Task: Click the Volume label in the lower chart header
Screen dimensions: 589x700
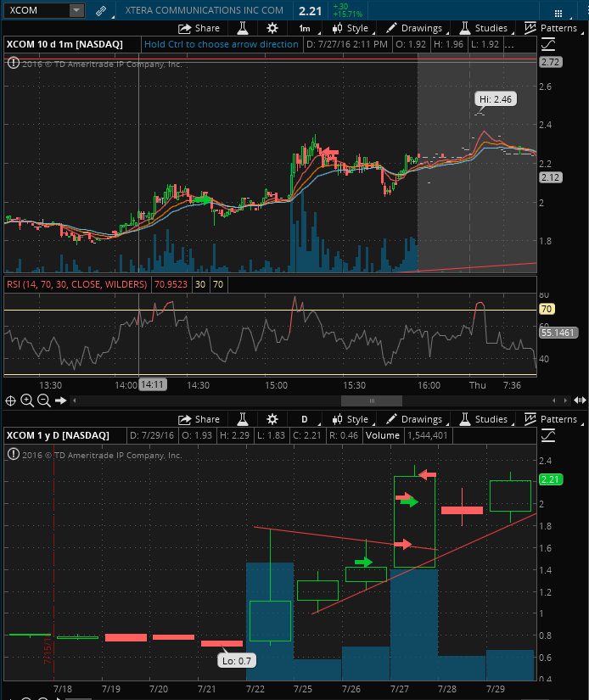Action: point(382,435)
